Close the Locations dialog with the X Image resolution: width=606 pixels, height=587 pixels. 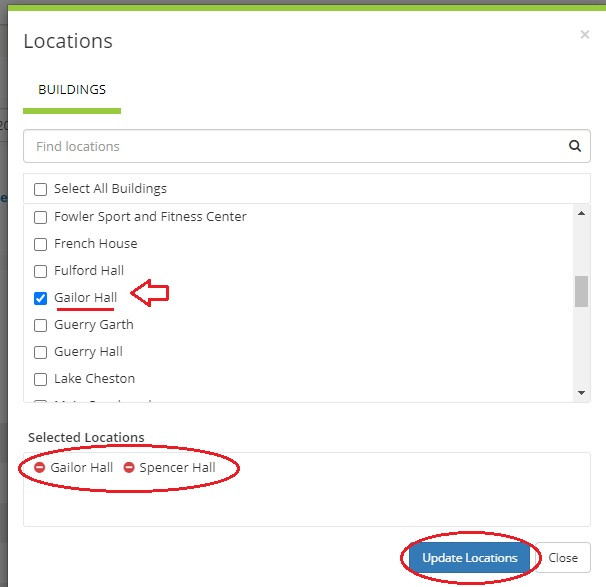point(585,35)
